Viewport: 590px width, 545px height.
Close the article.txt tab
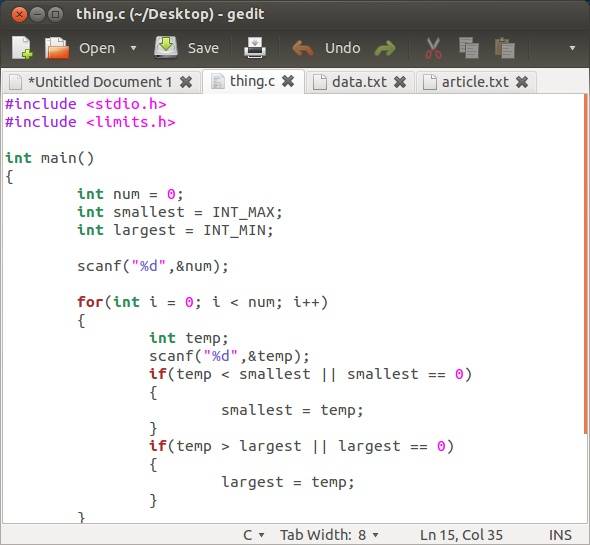[x=522, y=82]
